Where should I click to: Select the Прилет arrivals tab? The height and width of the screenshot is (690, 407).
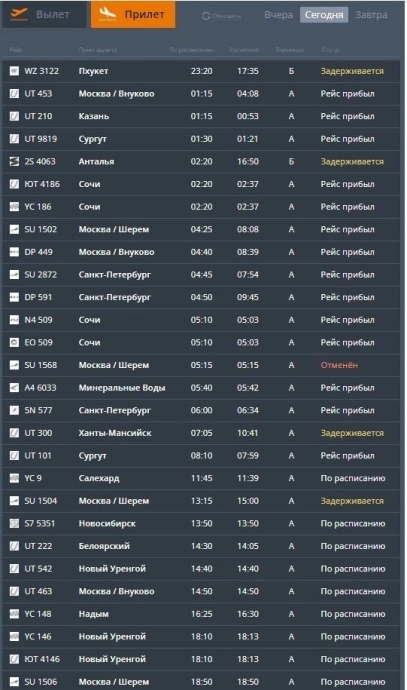[x=133, y=14]
